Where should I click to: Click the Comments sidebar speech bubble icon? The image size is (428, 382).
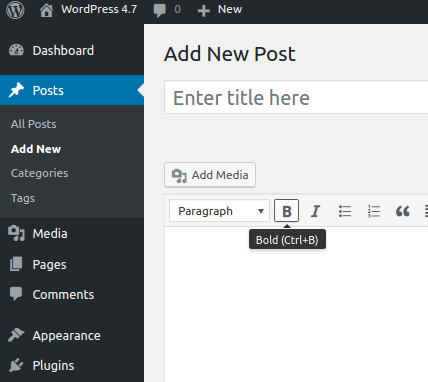(16, 294)
